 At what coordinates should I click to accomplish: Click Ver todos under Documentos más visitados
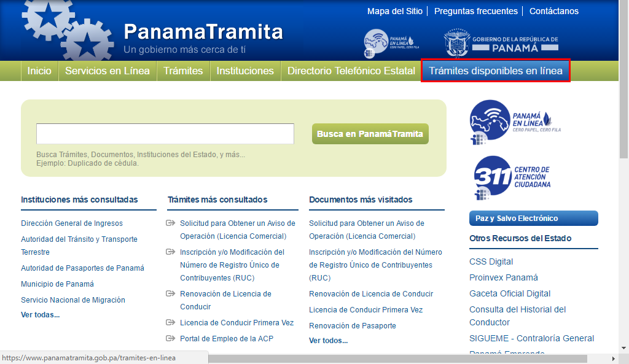coord(328,340)
